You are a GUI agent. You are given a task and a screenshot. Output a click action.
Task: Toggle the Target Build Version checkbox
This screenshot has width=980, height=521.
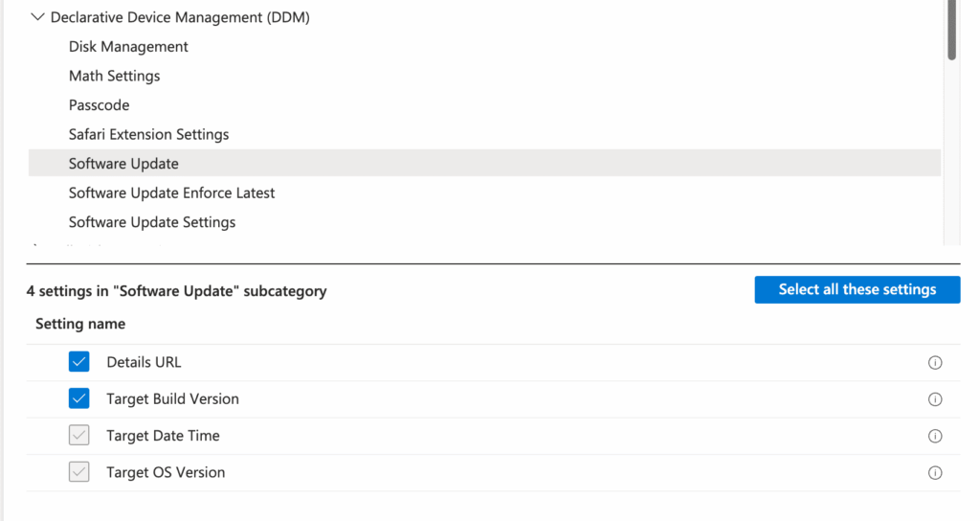coord(79,398)
